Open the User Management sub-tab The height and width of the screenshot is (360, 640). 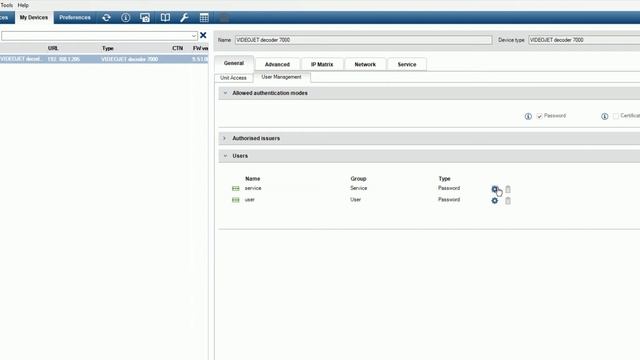tap(281, 77)
